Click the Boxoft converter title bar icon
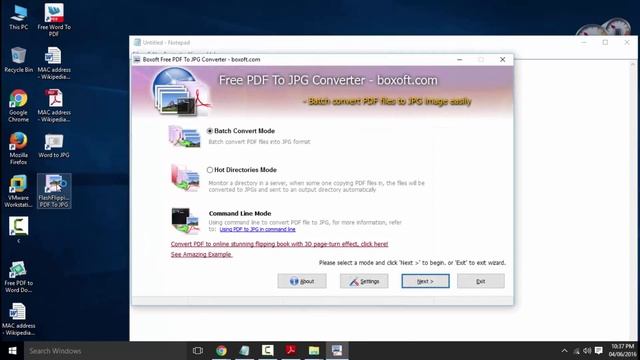The width and height of the screenshot is (640, 360). coord(137,60)
